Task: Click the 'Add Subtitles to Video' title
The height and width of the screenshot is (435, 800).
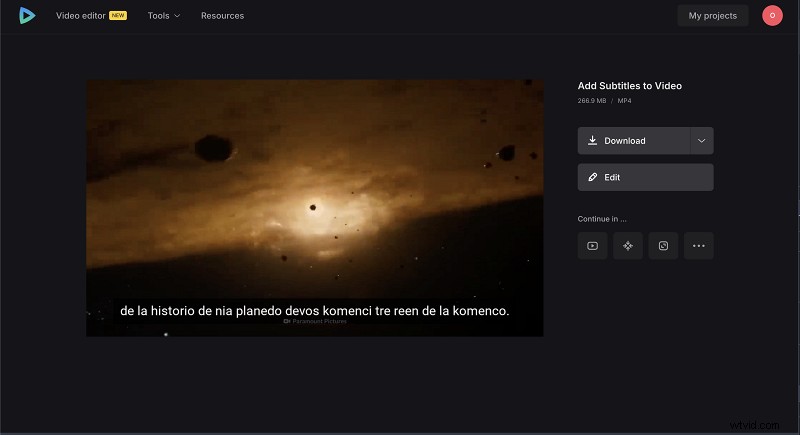Action: coord(629,86)
